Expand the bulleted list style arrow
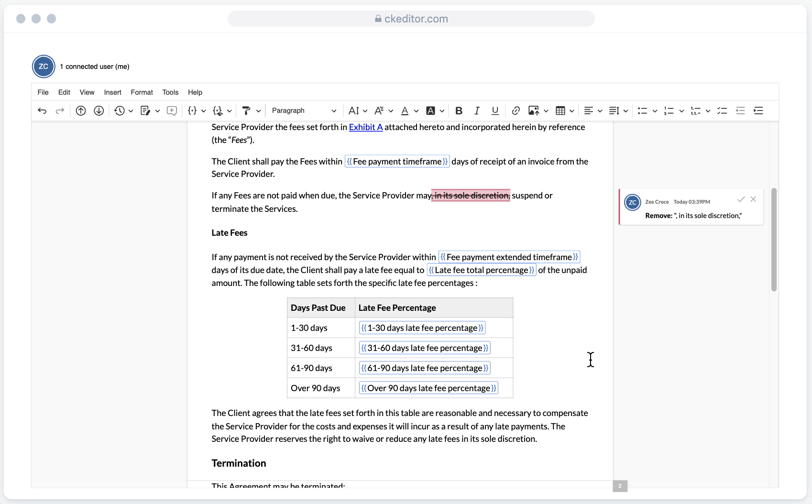Image resolution: width=812 pixels, height=504 pixels. (x=655, y=111)
